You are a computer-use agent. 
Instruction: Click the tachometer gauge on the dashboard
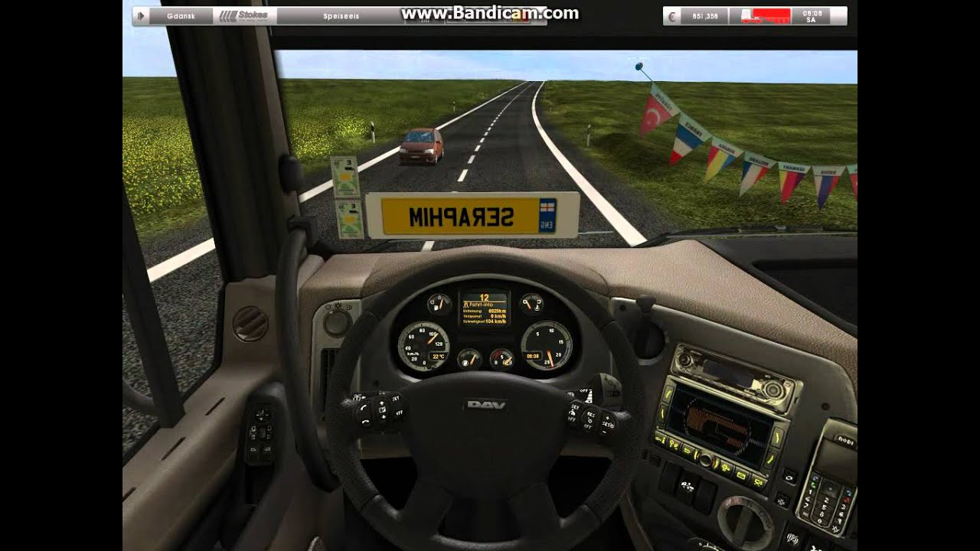click(x=547, y=345)
